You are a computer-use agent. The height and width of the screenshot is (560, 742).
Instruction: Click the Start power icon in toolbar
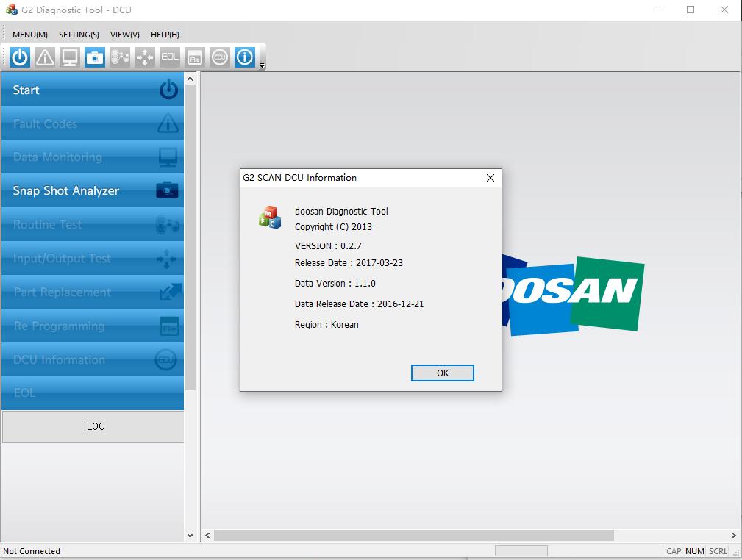pos(20,58)
